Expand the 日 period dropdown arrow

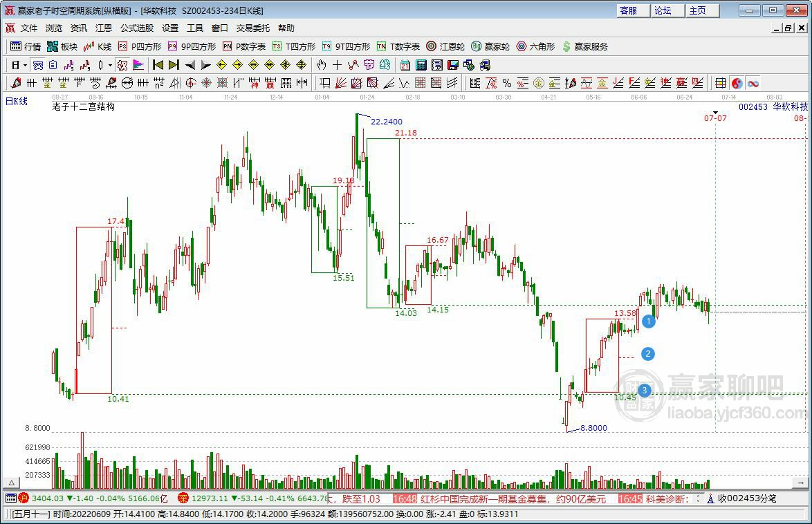[x=25, y=65]
